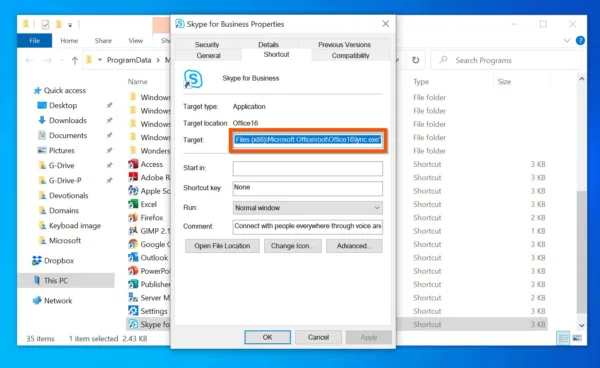Screen dimensions: 600x368
Task: Select the Access shortcut icon
Action: coord(133,164)
